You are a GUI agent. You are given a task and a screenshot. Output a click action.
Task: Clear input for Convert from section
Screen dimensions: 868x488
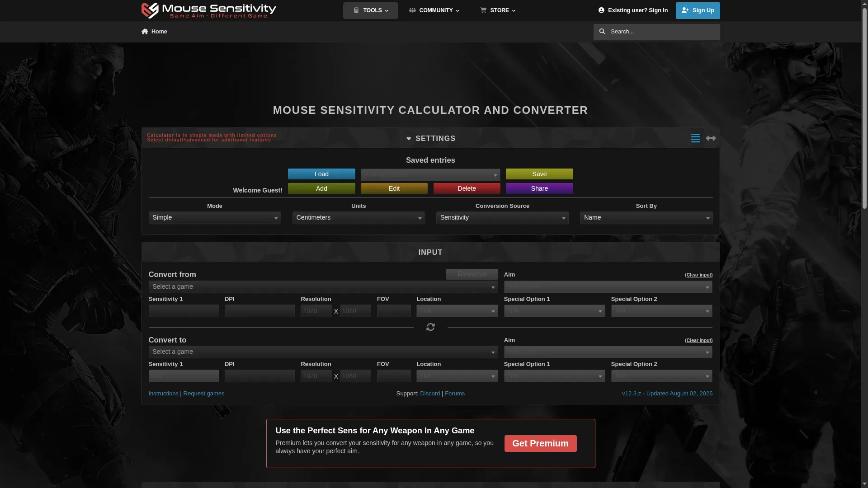pyautogui.click(x=698, y=275)
